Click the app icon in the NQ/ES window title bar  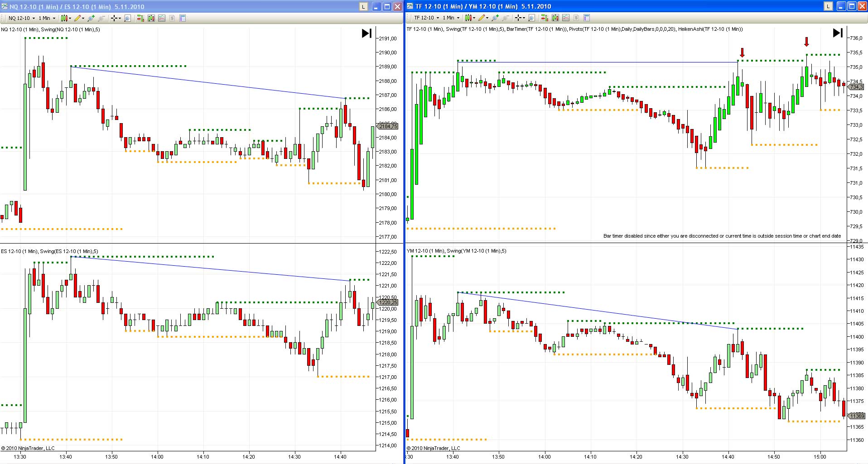tap(5, 6)
